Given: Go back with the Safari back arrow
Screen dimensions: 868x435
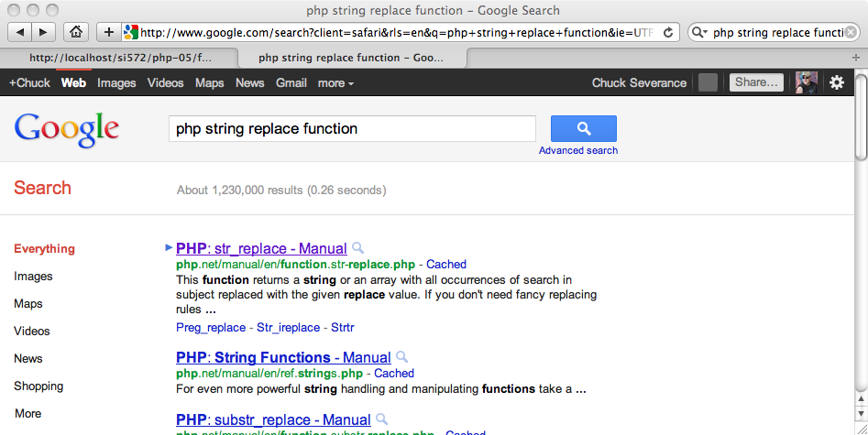Looking at the screenshot, I should (20, 32).
